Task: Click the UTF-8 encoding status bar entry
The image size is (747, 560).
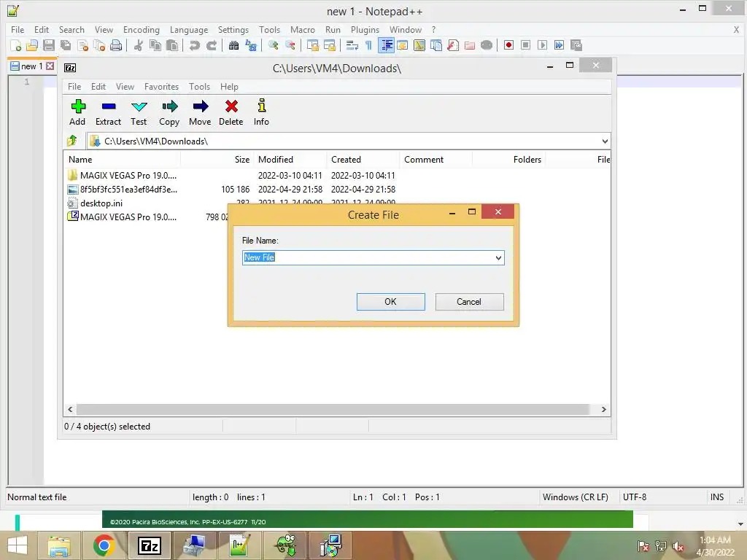Action: point(635,497)
